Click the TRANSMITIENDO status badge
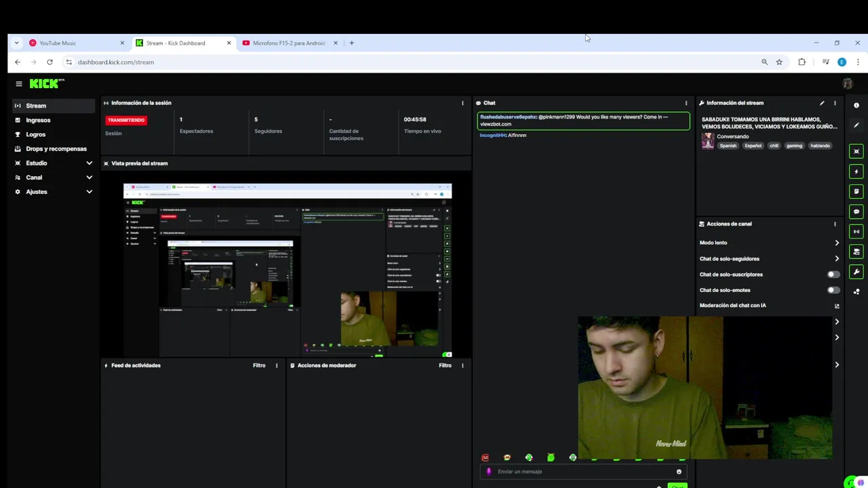The height and width of the screenshot is (488, 868). pos(125,120)
